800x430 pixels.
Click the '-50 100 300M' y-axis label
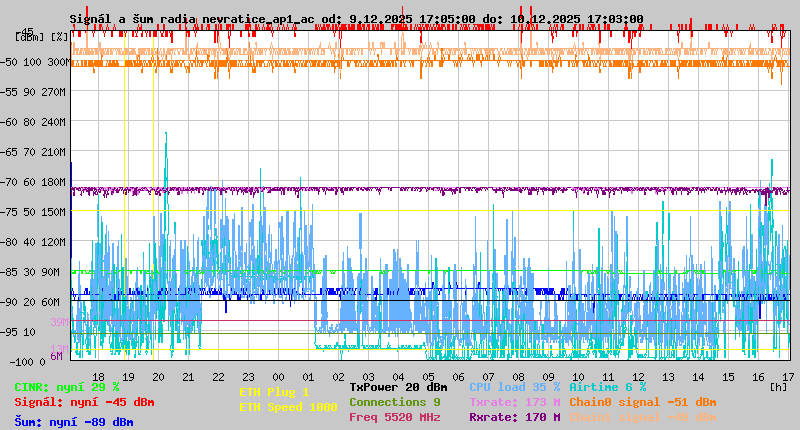pos(34,62)
